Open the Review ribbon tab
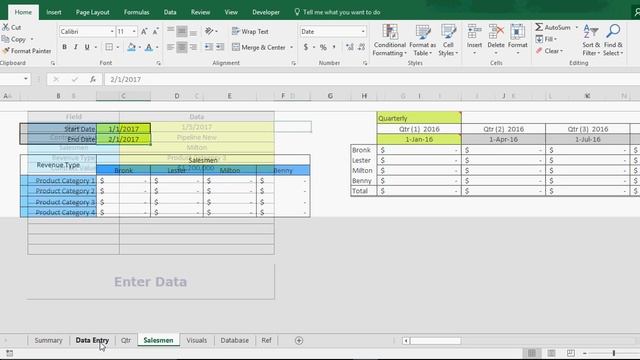Viewport: 640px width, 360px height. pyautogui.click(x=200, y=12)
